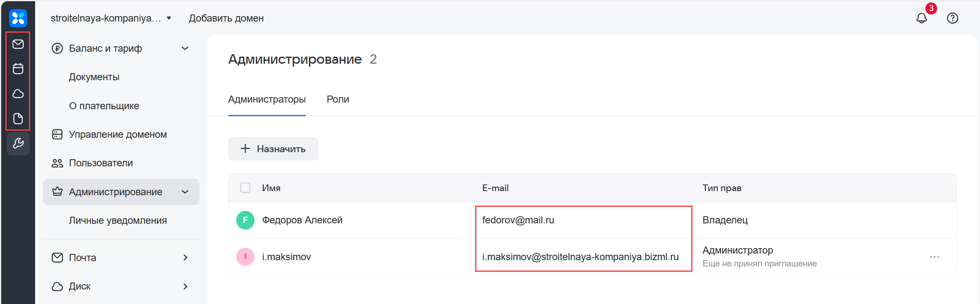Click the plus icon on Назначить button
The image size is (980, 304).
point(245,148)
